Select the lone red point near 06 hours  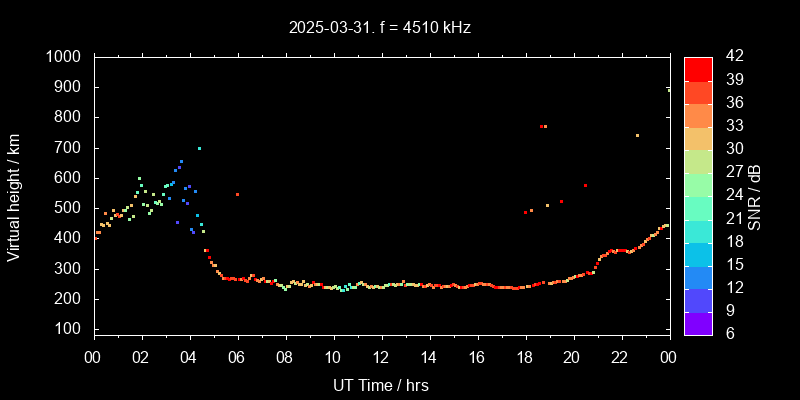pos(237,194)
